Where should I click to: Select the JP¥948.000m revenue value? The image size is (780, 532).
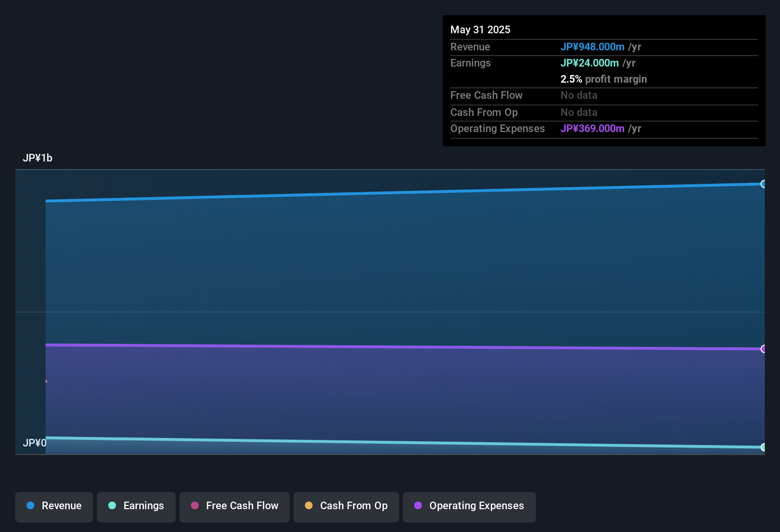point(592,47)
